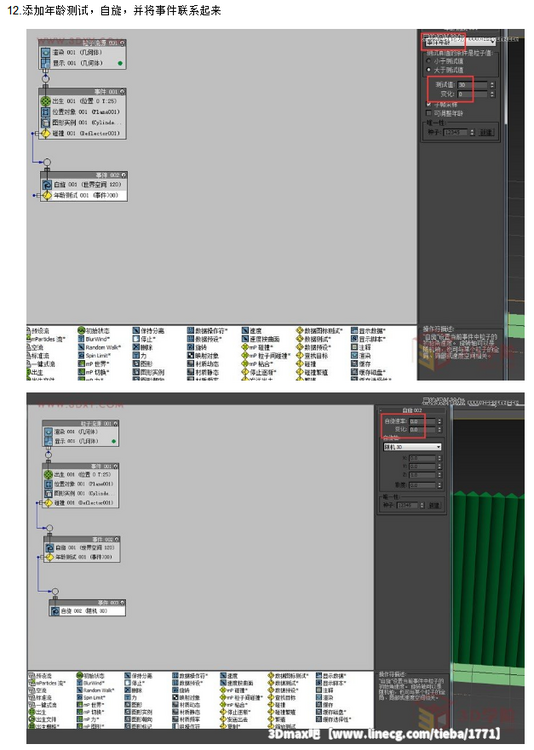Click 位置对象 001 icon in first screenshot

[45, 112]
